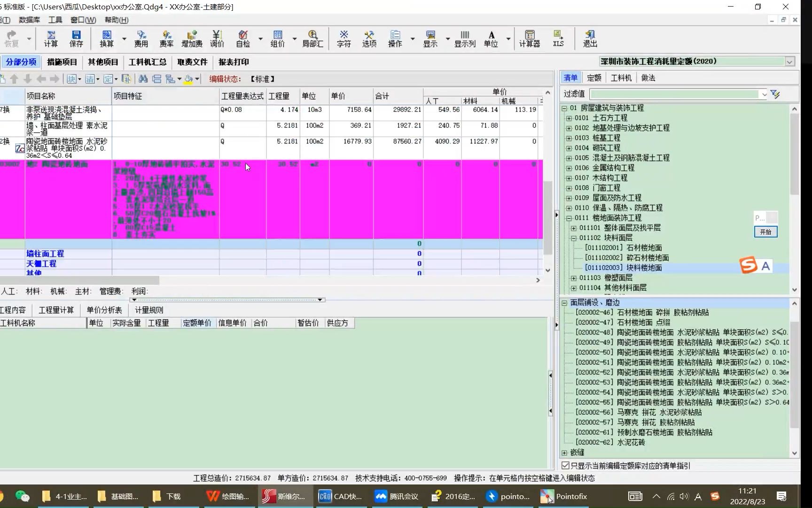Click the 计算 calculate toolbar icon
This screenshot has width=812, height=508.
(x=50, y=39)
